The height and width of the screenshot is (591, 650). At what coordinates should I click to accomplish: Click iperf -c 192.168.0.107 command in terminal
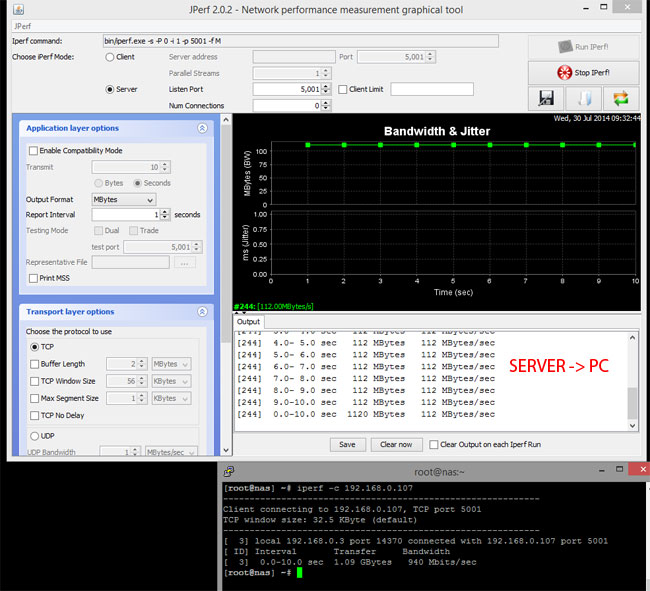pyautogui.click(x=355, y=488)
